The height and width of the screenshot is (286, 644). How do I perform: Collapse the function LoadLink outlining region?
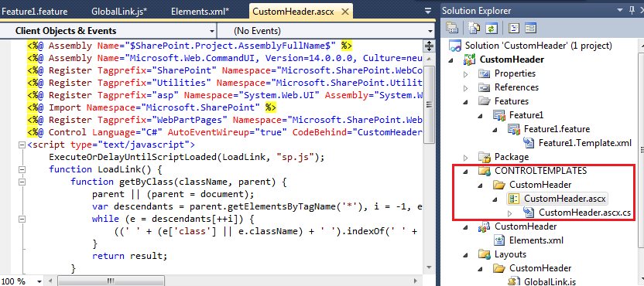[22, 169]
